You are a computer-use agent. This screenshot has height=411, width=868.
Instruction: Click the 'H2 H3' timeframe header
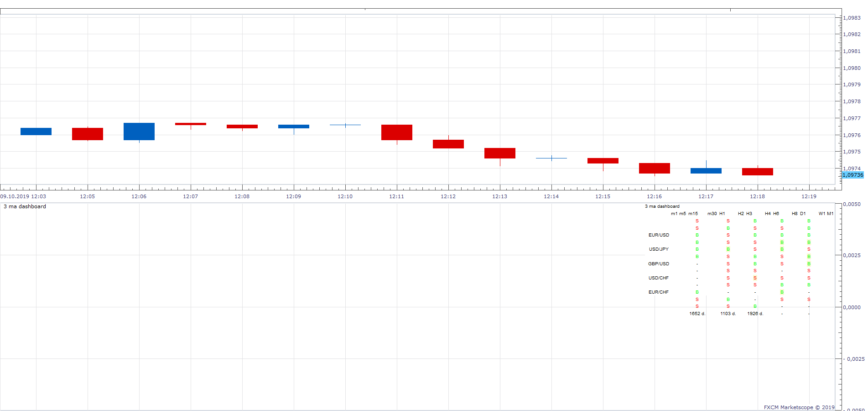745,214
